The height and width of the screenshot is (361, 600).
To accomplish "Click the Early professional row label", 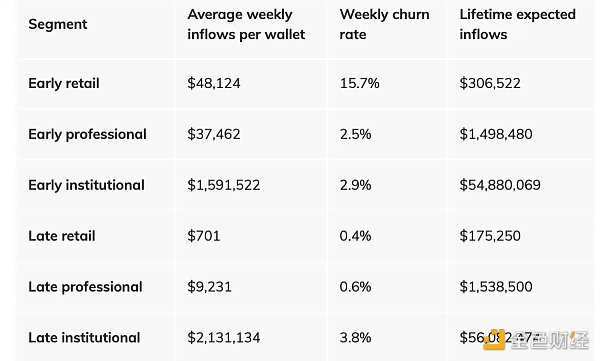I will 87,134.
